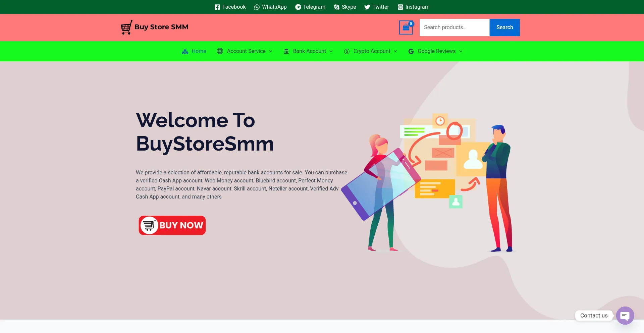Click the Google G icon

[x=411, y=51]
